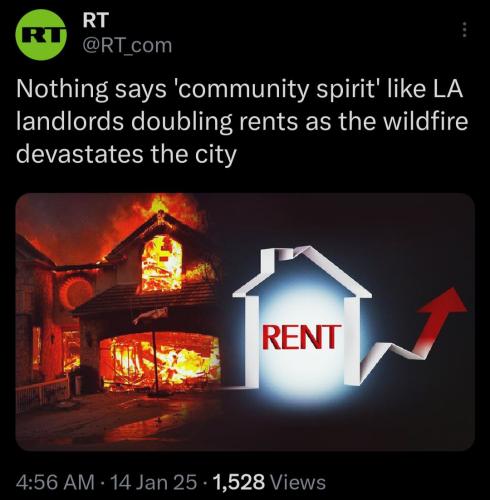This screenshot has width=490, height=500.
Task: Click the red RENT text in image
Action: [302, 337]
